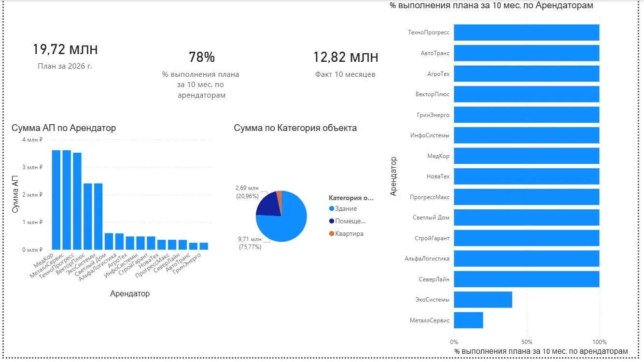Select the shortest МеталлСервис horizontal bar
This screenshot has width=644, height=362.
(468, 320)
